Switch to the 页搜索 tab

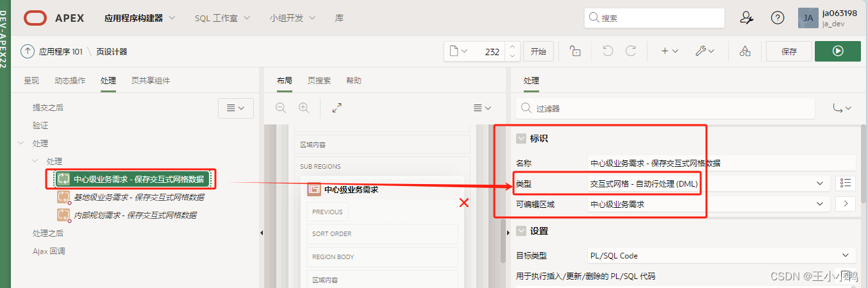coord(319,80)
